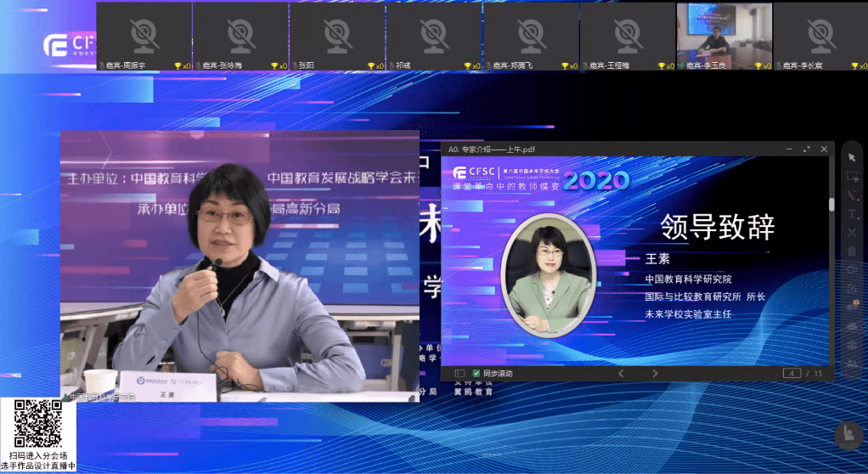Select the pointer arrow tool in the right toolbar
The height and width of the screenshot is (474, 868).
click(852, 158)
